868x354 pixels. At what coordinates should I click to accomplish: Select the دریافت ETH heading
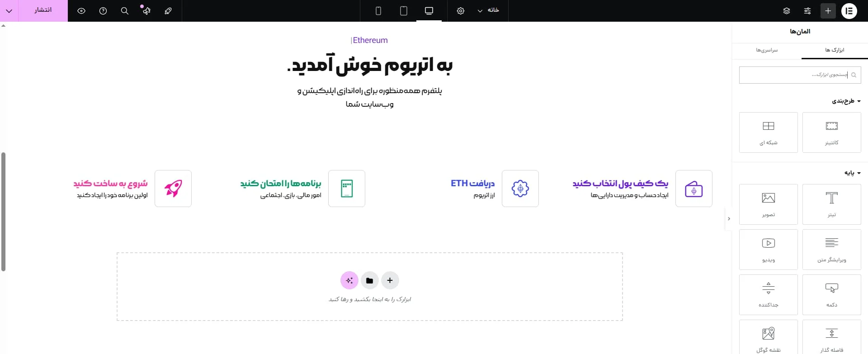point(472,183)
